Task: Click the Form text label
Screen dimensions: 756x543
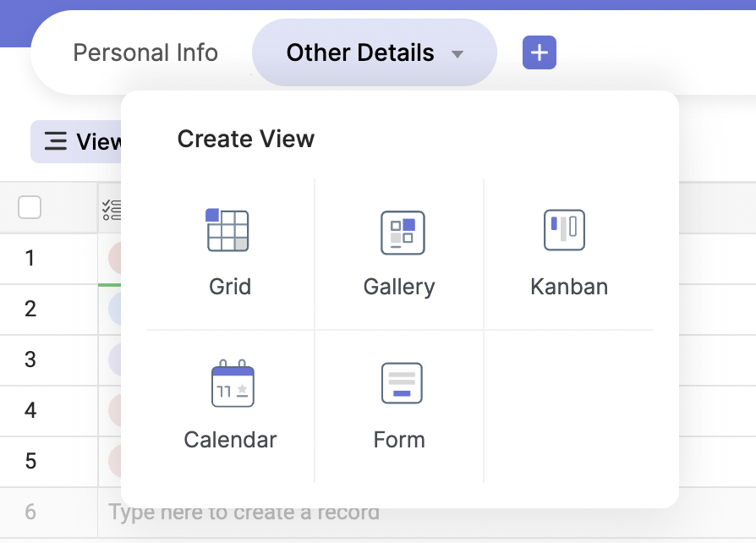Action: coord(399,440)
